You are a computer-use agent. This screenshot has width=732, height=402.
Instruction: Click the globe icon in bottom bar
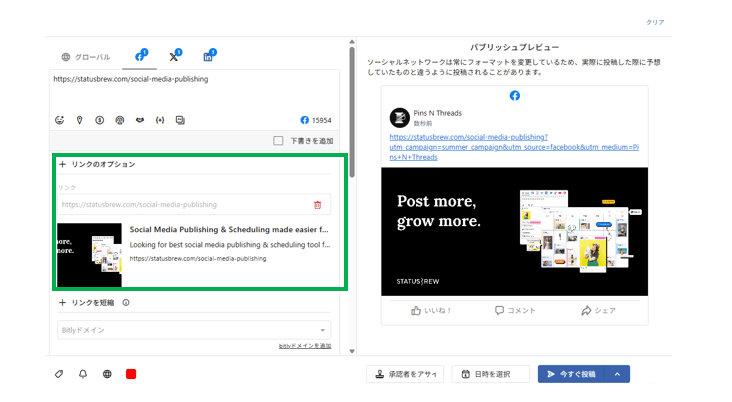tap(107, 374)
